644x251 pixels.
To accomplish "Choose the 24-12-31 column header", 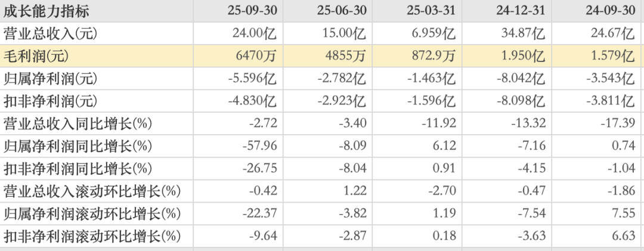I will (x=520, y=11).
